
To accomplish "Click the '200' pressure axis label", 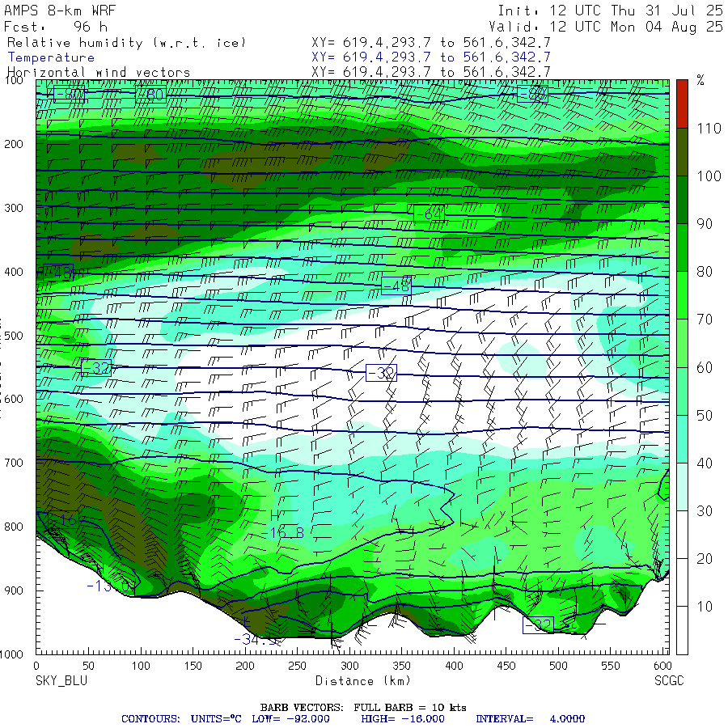I will 14,144.
